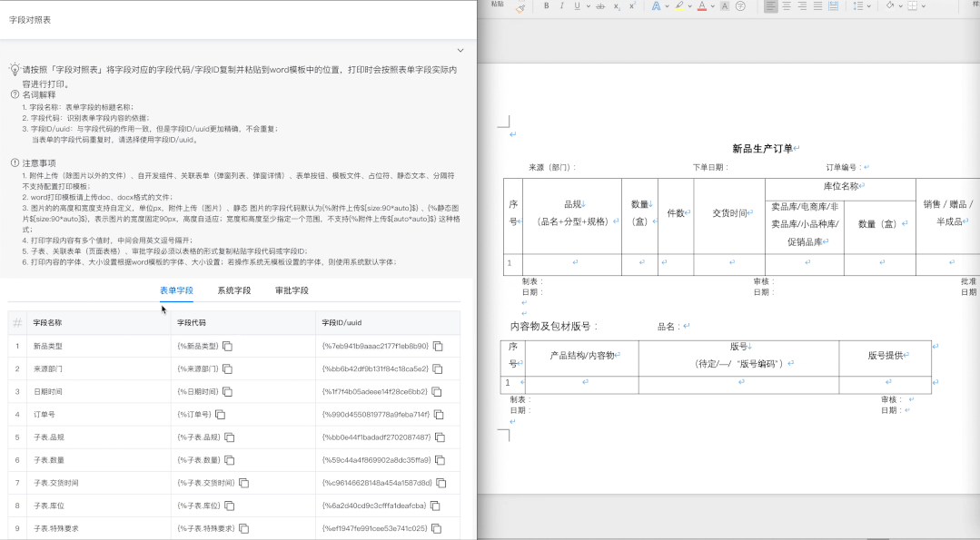Apply red font color in Word
Image resolution: width=980 pixels, height=540 pixels.
click(x=702, y=5)
